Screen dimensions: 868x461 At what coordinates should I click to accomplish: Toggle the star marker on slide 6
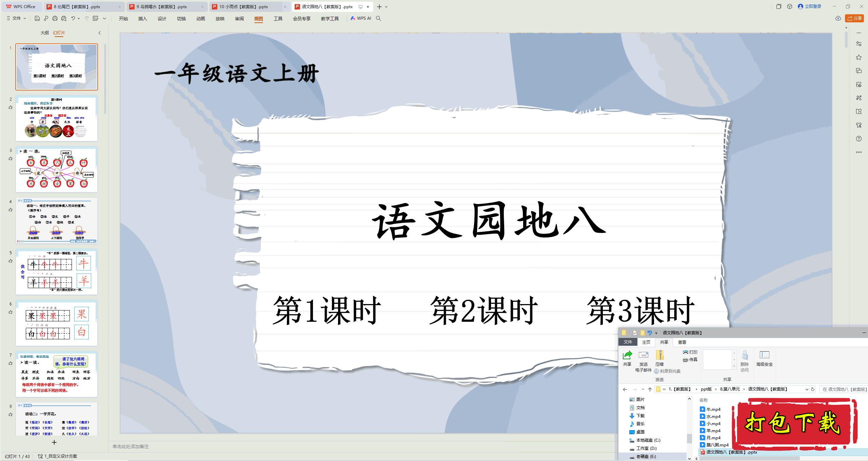coord(11,312)
